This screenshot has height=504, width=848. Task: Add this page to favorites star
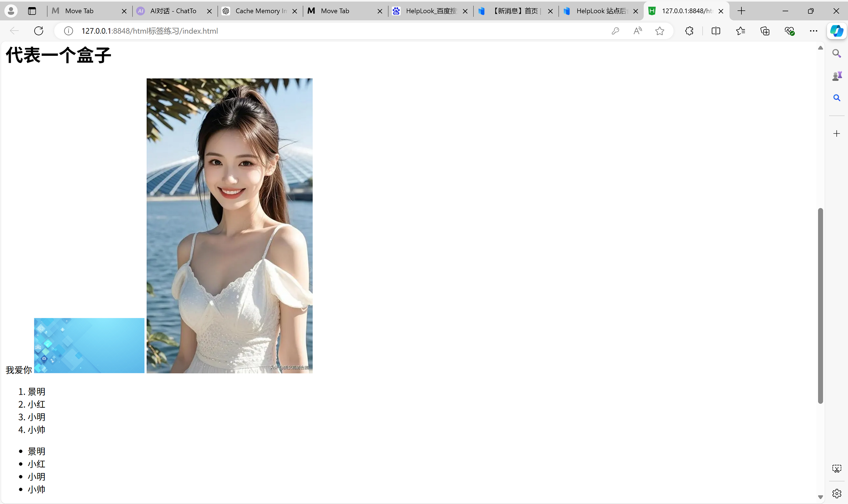(x=660, y=31)
